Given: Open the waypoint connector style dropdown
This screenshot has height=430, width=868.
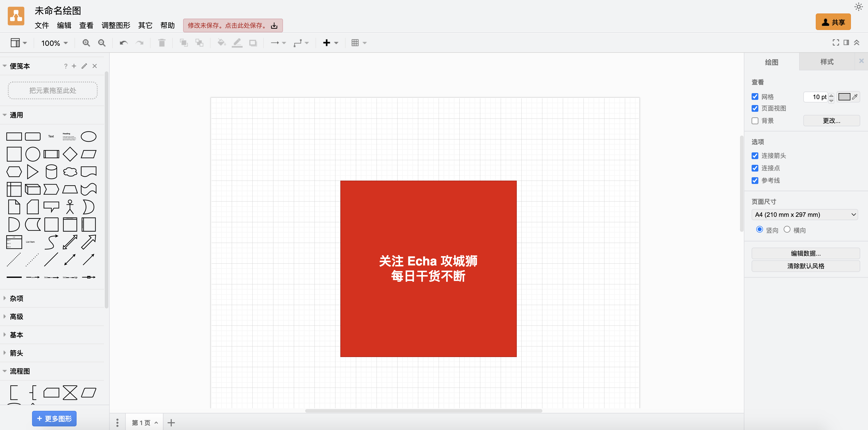Looking at the screenshot, I should tap(301, 43).
